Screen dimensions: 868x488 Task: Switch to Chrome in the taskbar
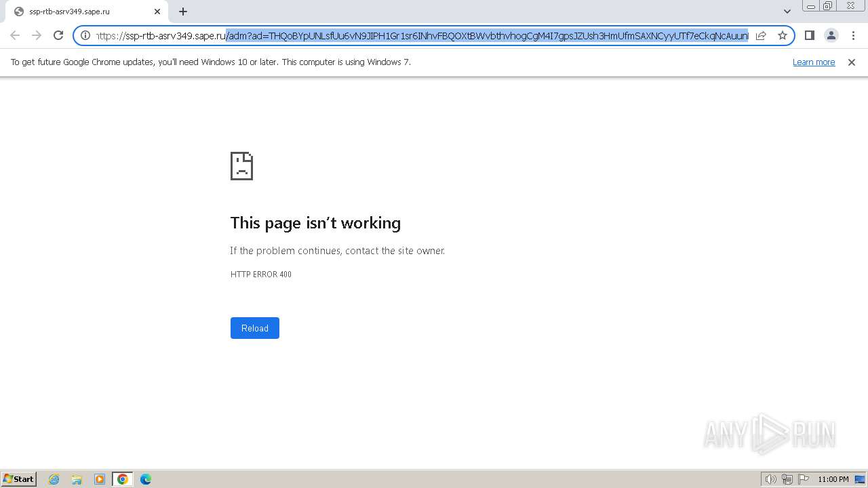[x=123, y=479]
